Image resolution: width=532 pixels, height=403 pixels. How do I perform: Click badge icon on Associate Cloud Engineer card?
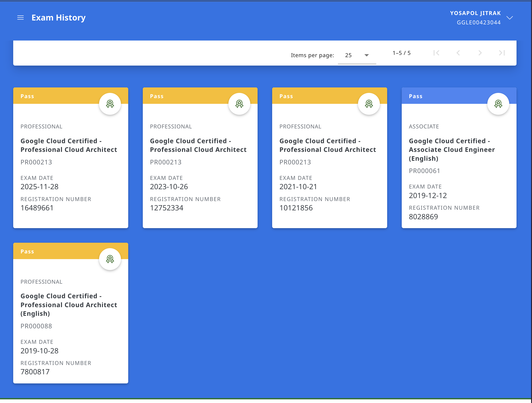[498, 104]
